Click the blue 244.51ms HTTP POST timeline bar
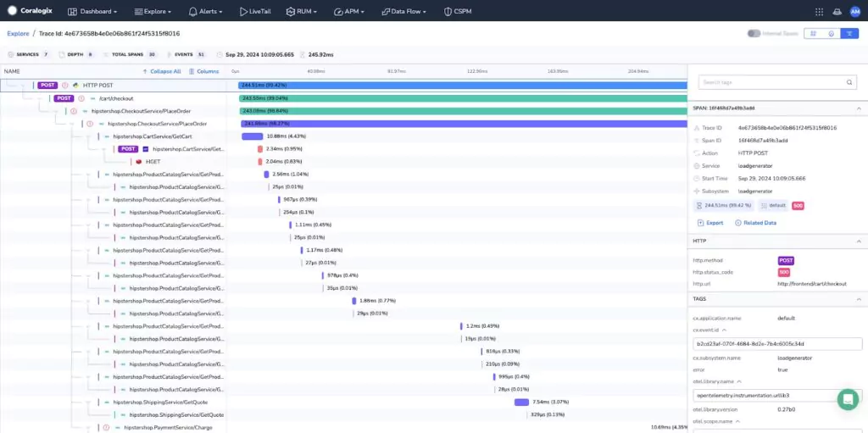 pos(462,86)
